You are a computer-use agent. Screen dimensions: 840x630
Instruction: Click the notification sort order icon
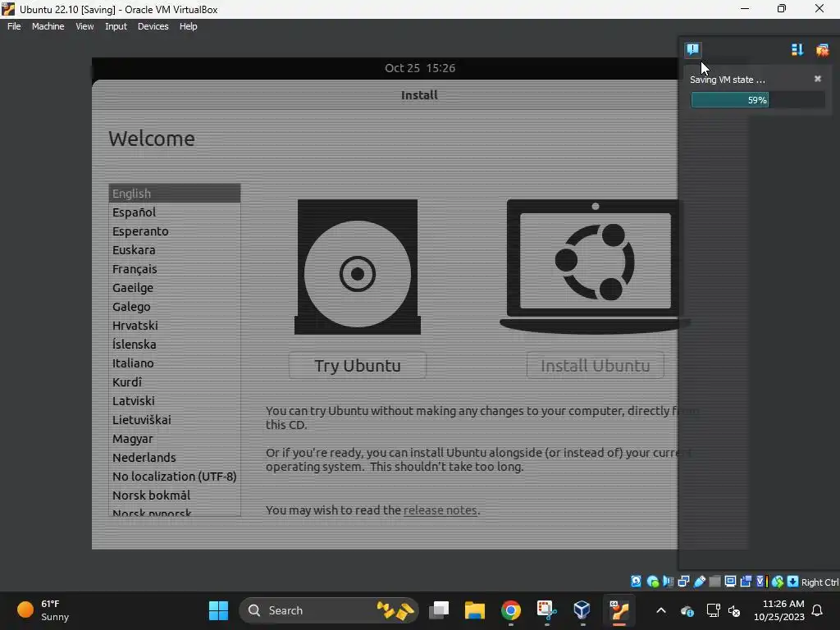point(797,50)
